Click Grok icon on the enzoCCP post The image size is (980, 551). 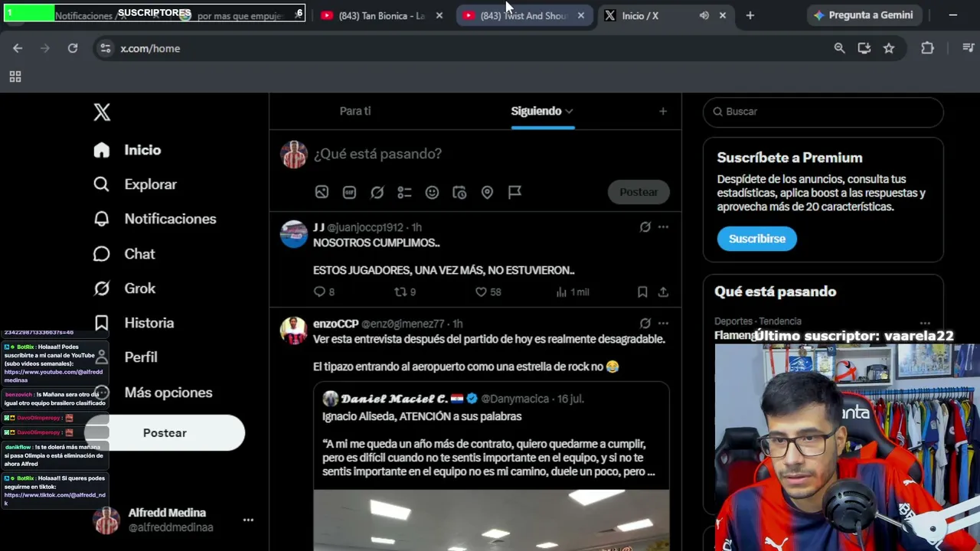[645, 323]
